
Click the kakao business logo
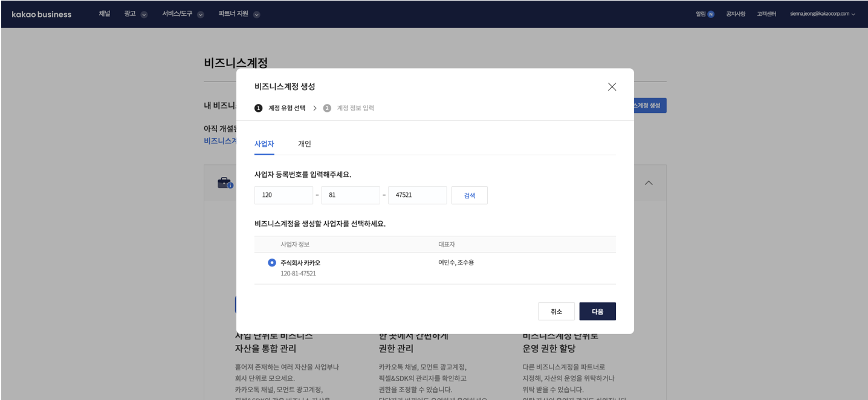(42, 14)
